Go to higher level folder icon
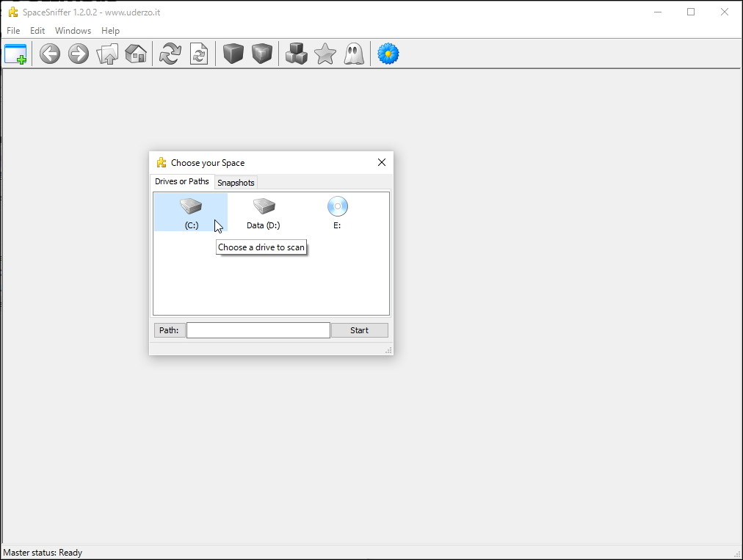743x560 pixels. click(107, 54)
